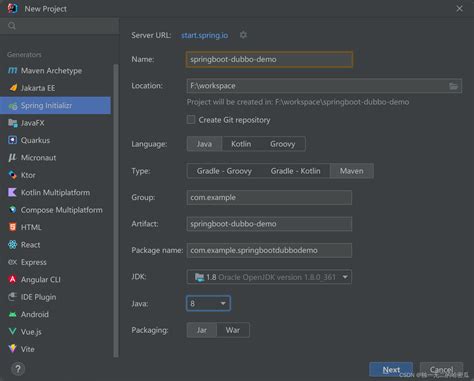This screenshot has width=474, height=381.
Task: Choose the Android generator icon
Action: 12,314
